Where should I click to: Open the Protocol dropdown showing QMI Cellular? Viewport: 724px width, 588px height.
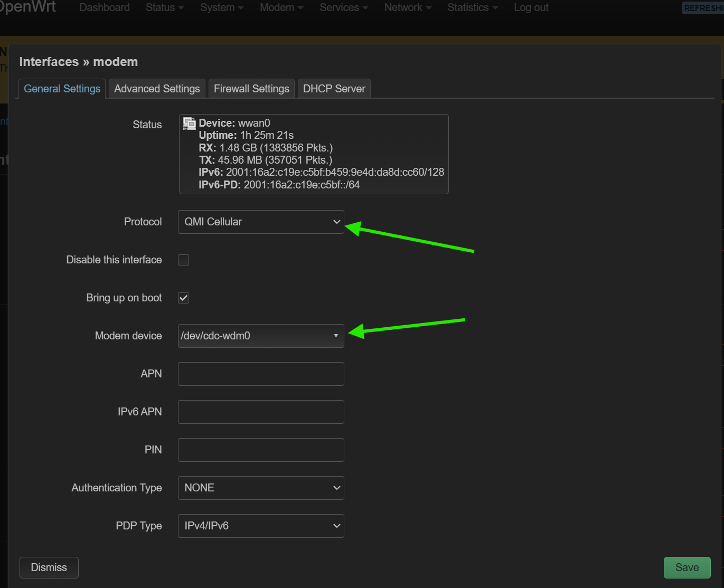pos(261,222)
